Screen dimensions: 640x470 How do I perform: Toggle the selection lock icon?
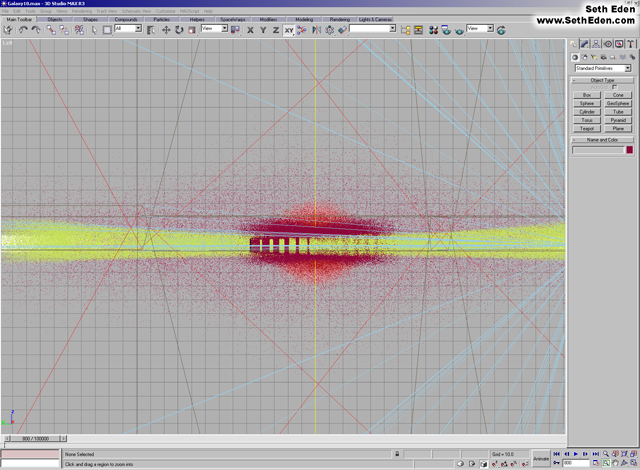click(397, 454)
